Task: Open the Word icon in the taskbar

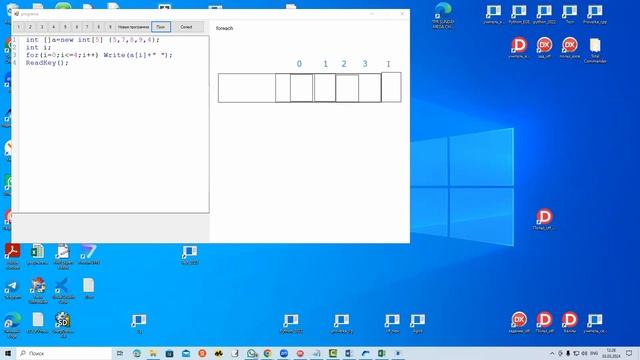Action: (348, 353)
